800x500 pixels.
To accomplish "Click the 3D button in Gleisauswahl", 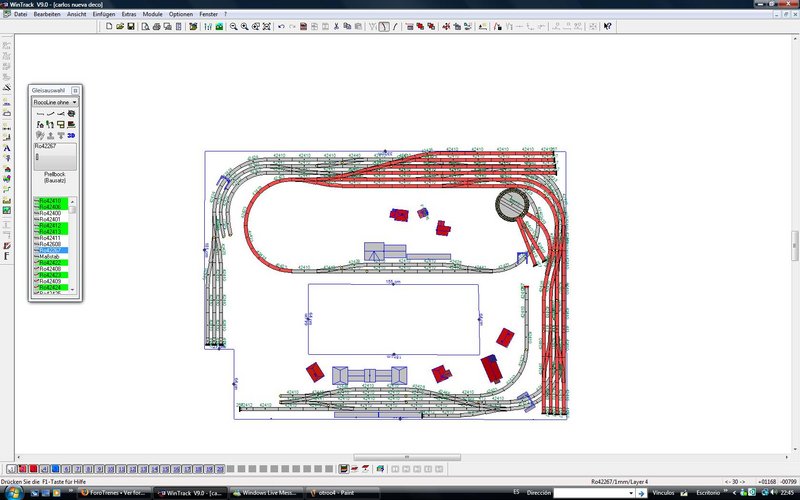I will point(71,135).
